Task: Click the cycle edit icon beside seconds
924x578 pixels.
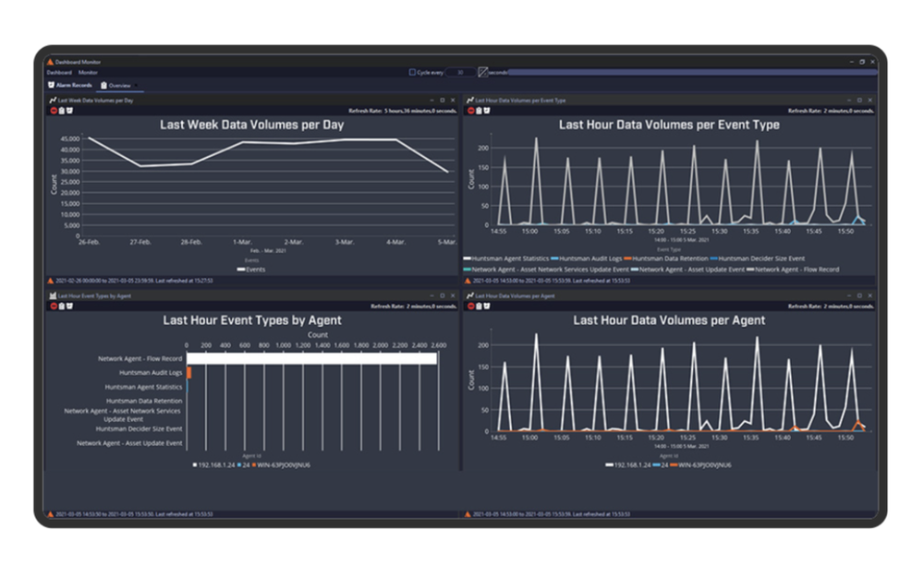Action: tap(482, 72)
